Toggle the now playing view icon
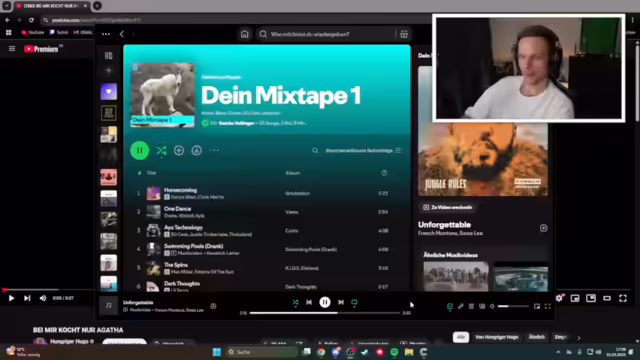 (450, 306)
